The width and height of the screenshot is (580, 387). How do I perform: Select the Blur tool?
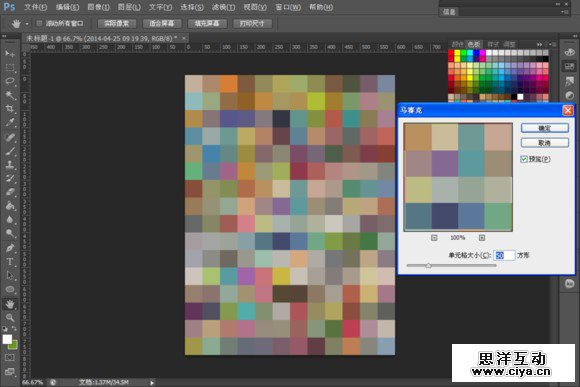click(10, 219)
